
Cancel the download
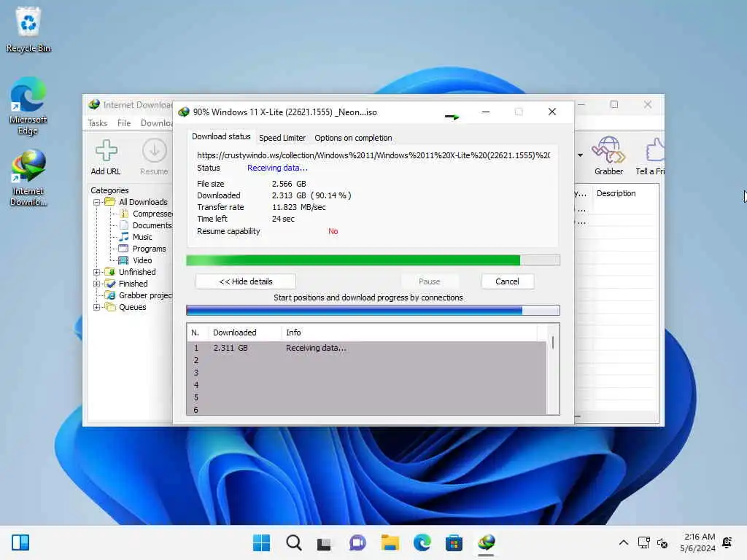(508, 281)
